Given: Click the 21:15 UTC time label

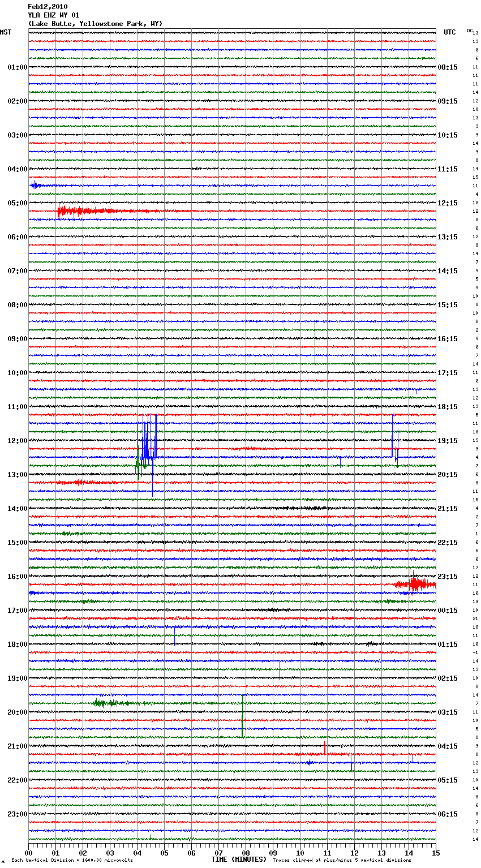Looking at the screenshot, I should [448, 509].
